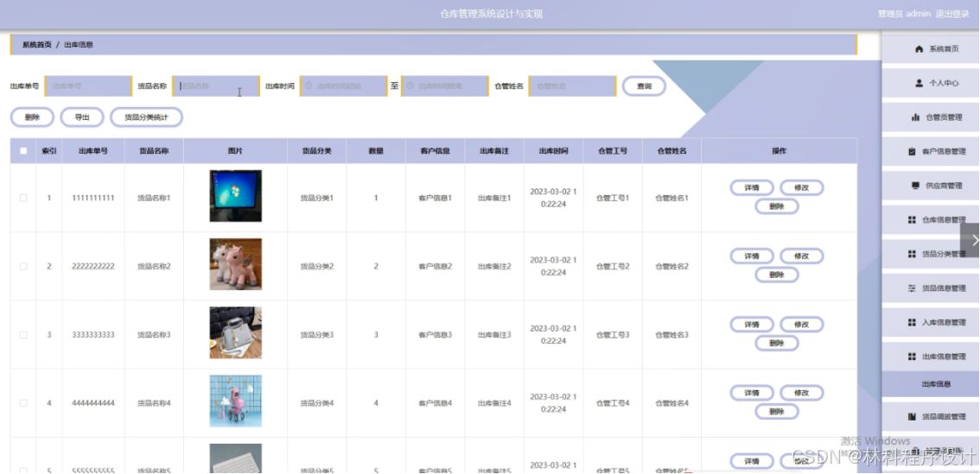Click the 管理员 admin user label
The width and height of the screenshot is (980, 474).
(904, 14)
